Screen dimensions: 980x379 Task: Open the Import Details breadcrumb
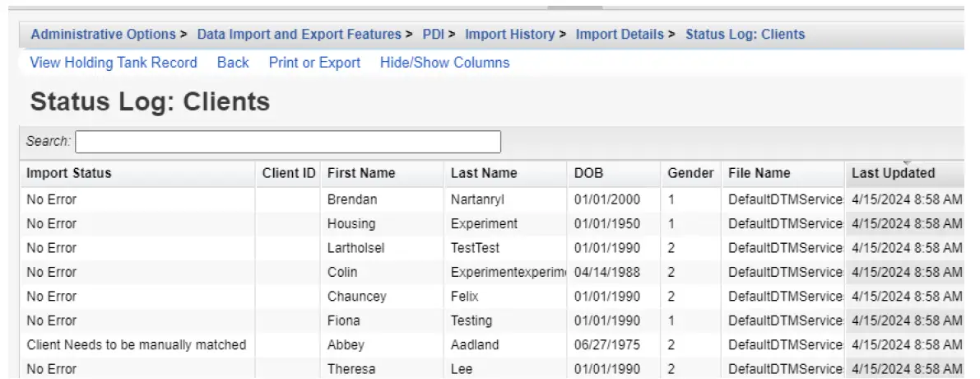pos(620,35)
